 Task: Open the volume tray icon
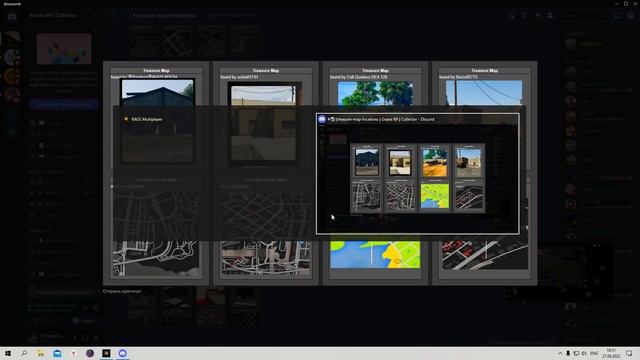point(584,353)
